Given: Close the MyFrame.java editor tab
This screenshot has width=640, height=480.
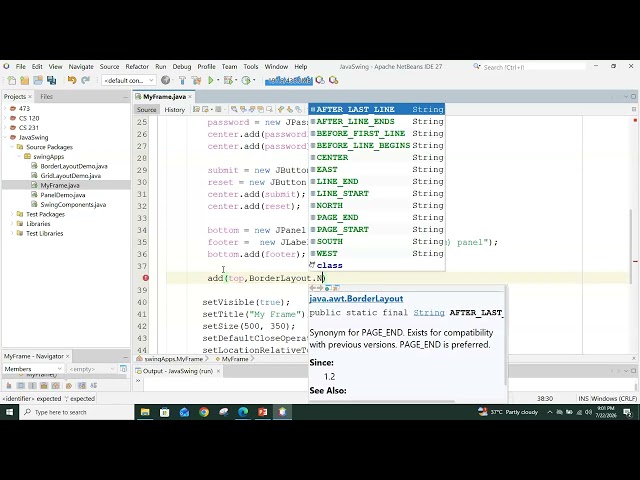Looking at the screenshot, I should pos(190,97).
